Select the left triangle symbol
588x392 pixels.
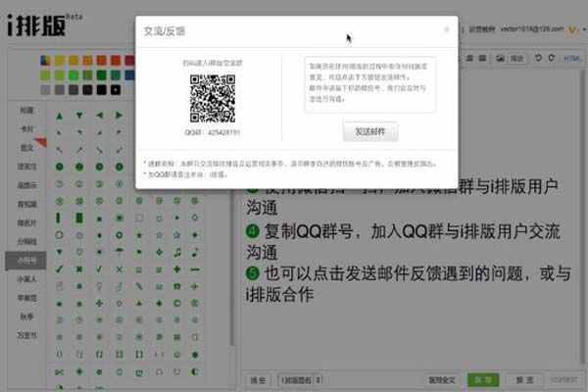pos(99,116)
